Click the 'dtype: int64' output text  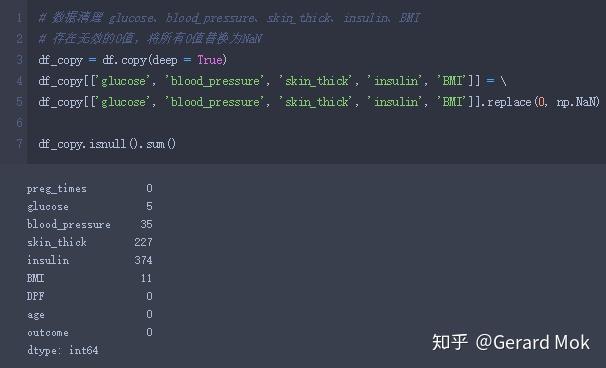tap(63, 350)
